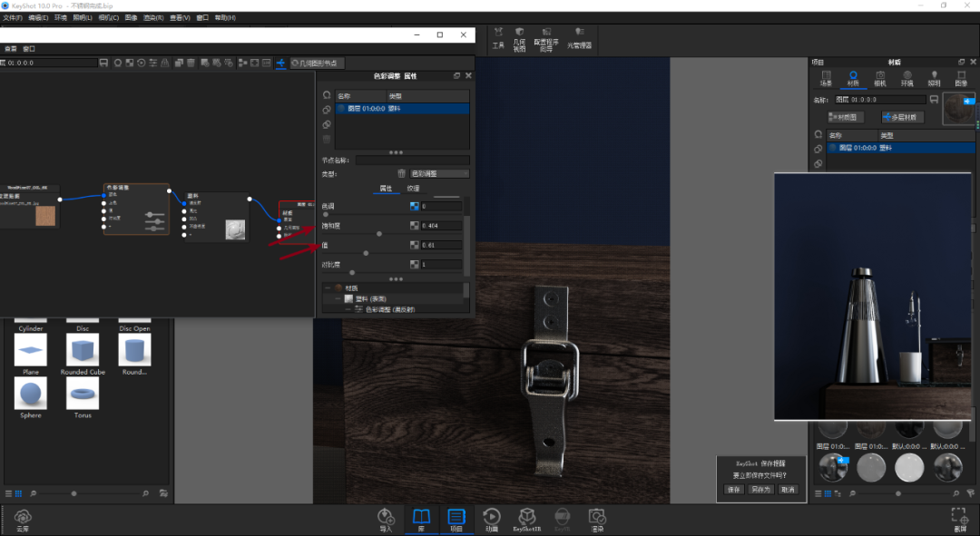The height and width of the screenshot is (536, 980).
Task: Select the Sphere primitive thumbnail
Action: [31, 395]
